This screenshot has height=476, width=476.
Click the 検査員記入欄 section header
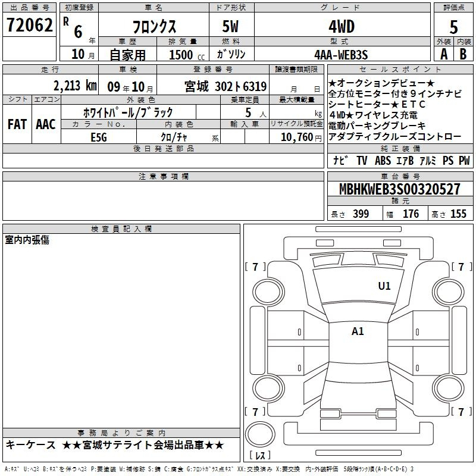pyautogui.click(x=121, y=229)
